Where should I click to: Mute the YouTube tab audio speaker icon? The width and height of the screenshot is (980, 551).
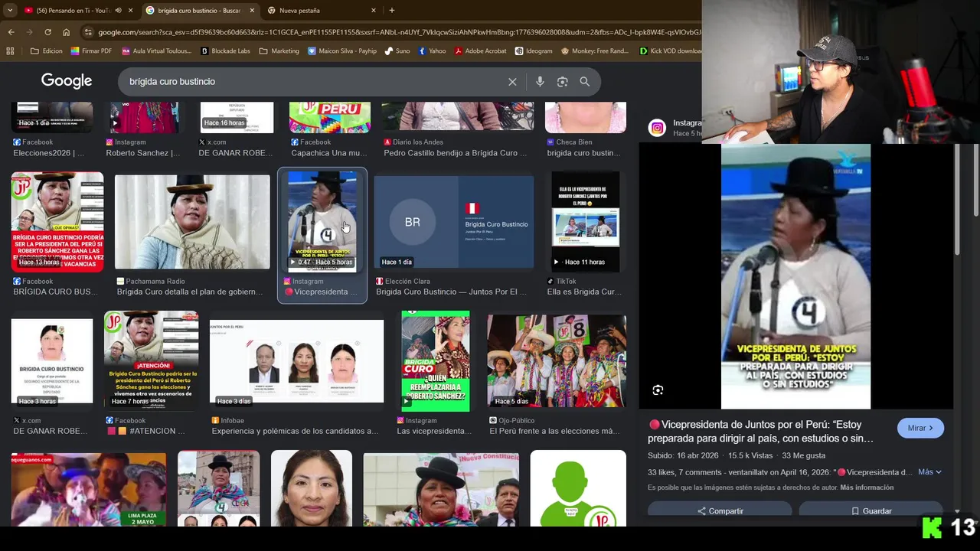[118, 10]
